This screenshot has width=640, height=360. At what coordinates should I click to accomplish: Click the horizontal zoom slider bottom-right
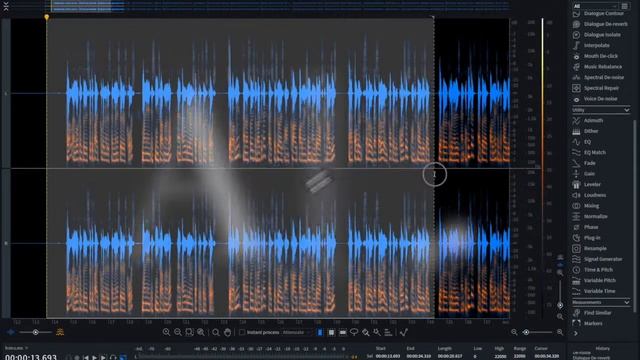coord(537,333)
